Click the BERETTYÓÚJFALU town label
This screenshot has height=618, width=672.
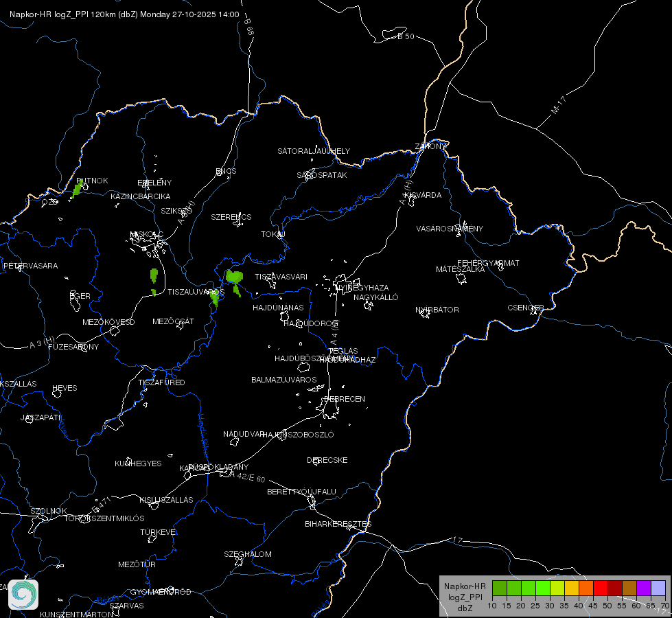tap(302, 492)
